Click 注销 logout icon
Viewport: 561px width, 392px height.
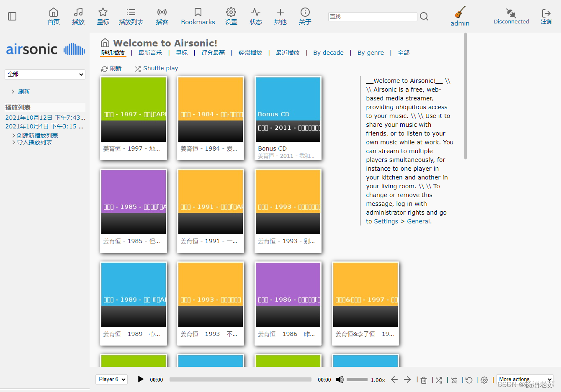[546, 13]
